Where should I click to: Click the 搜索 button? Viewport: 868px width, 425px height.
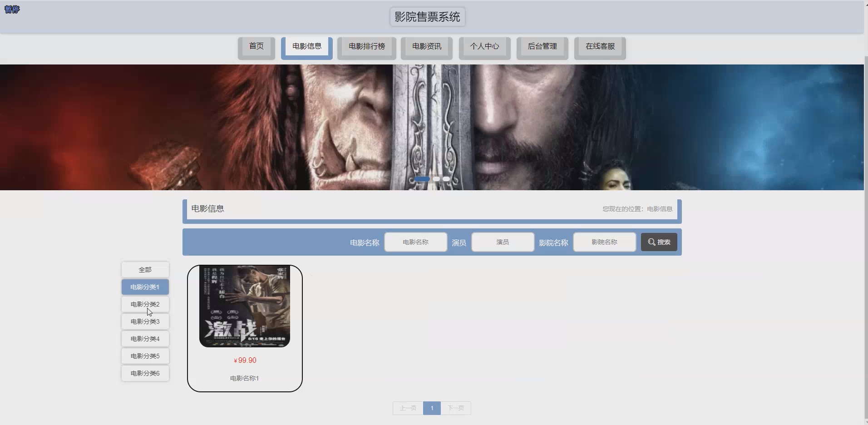click(659, 242)
